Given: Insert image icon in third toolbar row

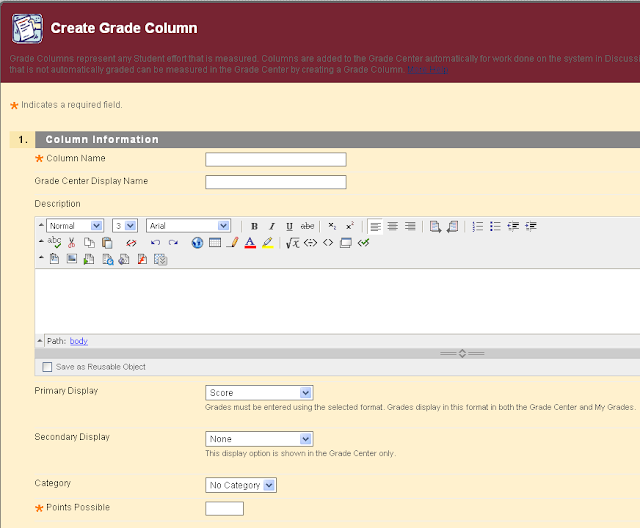Looking at the screenshot, I should coord(72,259).
